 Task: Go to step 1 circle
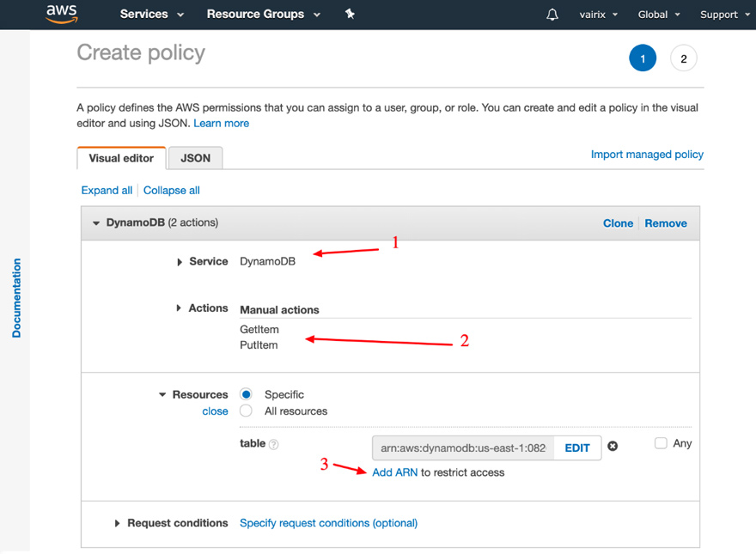pos(643,58)
